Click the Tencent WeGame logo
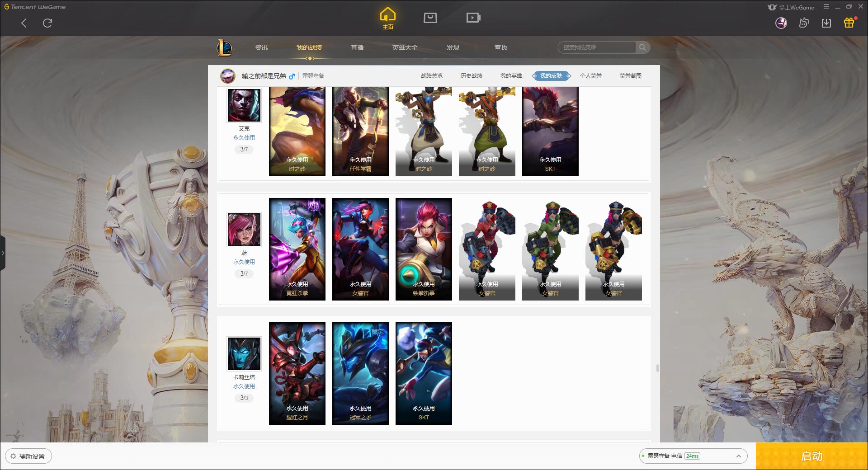 tap(35, 7)
